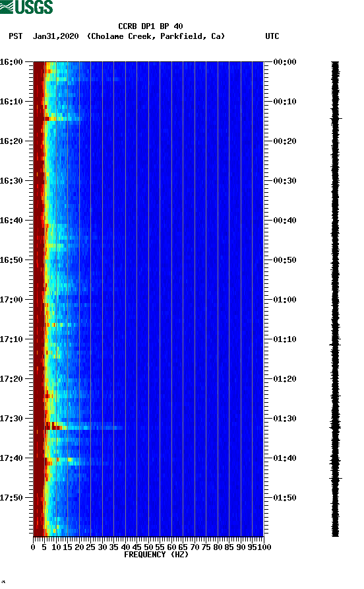Click the 16:20 PST time label

click(11, 141)
